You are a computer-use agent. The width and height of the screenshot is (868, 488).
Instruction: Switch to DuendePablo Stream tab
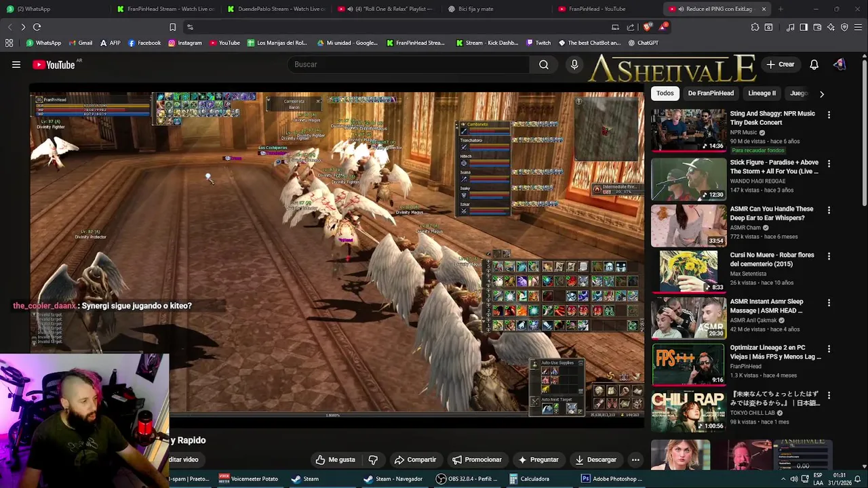[277, 9]
